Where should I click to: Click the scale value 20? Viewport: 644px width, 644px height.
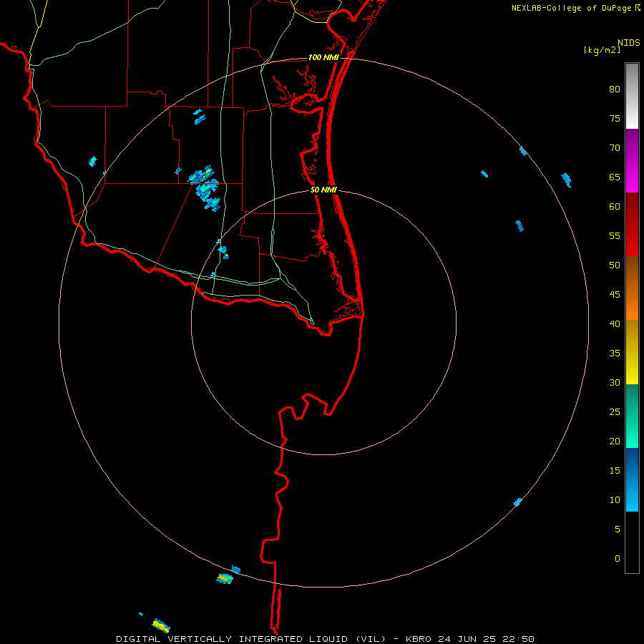click(615, 441)
